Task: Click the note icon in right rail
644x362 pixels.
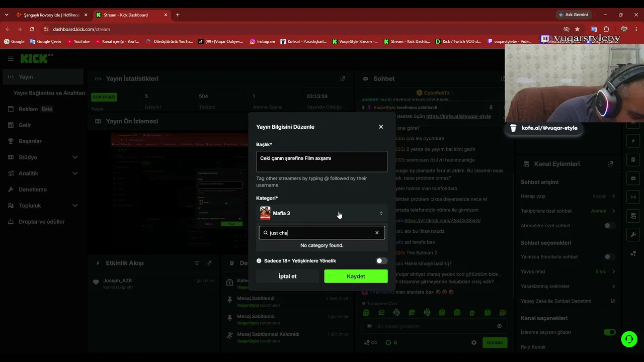Action: (x=633, y=160)
